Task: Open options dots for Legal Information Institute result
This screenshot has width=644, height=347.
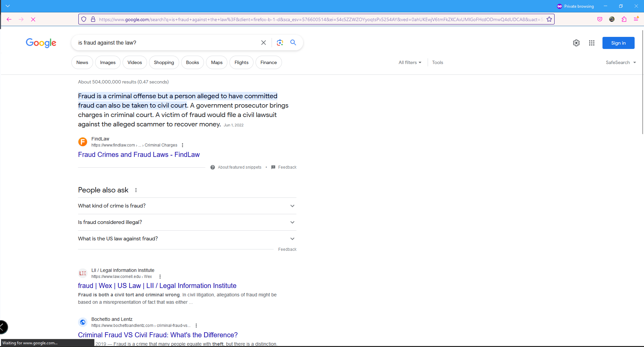Action: pyautogui.click(x=160, y=277)
